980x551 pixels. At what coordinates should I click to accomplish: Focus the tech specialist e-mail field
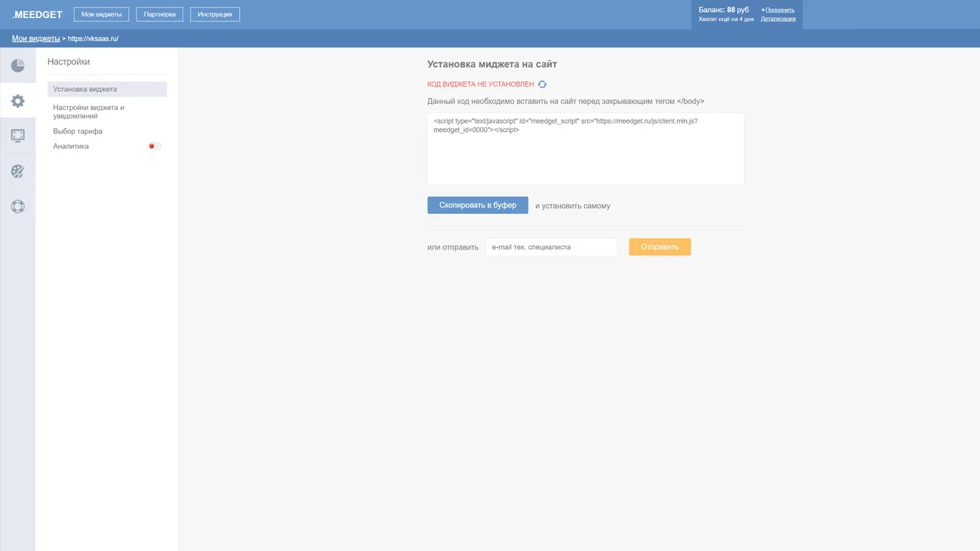pyautogui.click(x=550, y=247)
